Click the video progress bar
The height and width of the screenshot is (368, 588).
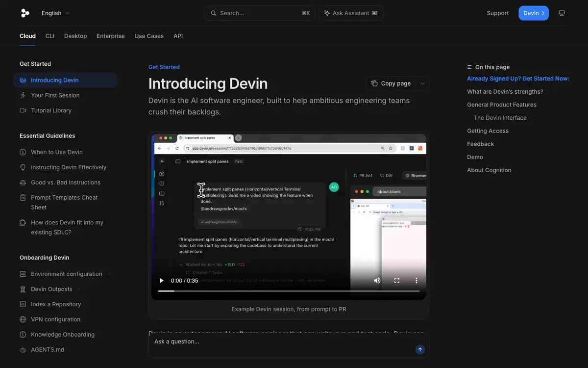pyautogui.click(x=289, y=291)
